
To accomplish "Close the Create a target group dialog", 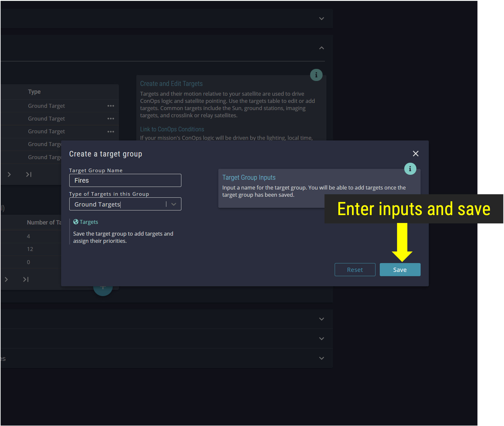I will click(415, 154).
